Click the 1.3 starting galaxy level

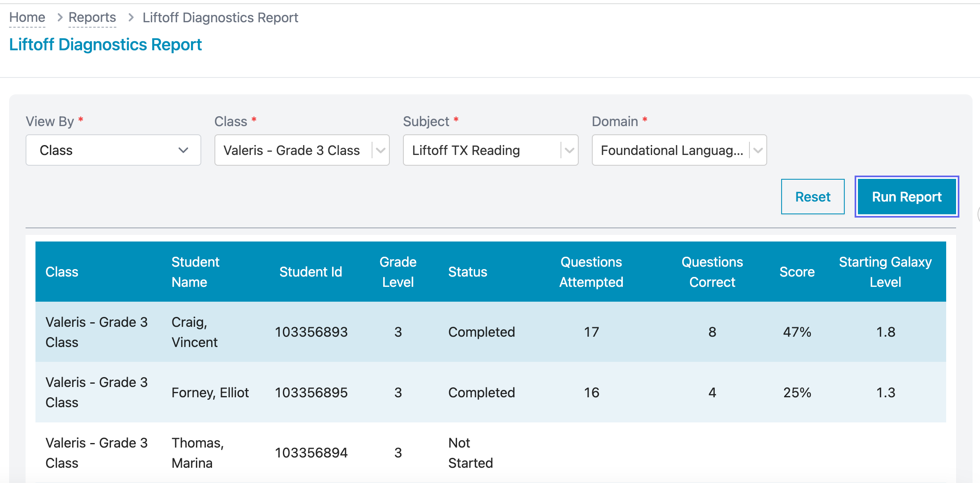tap(886, 392)
